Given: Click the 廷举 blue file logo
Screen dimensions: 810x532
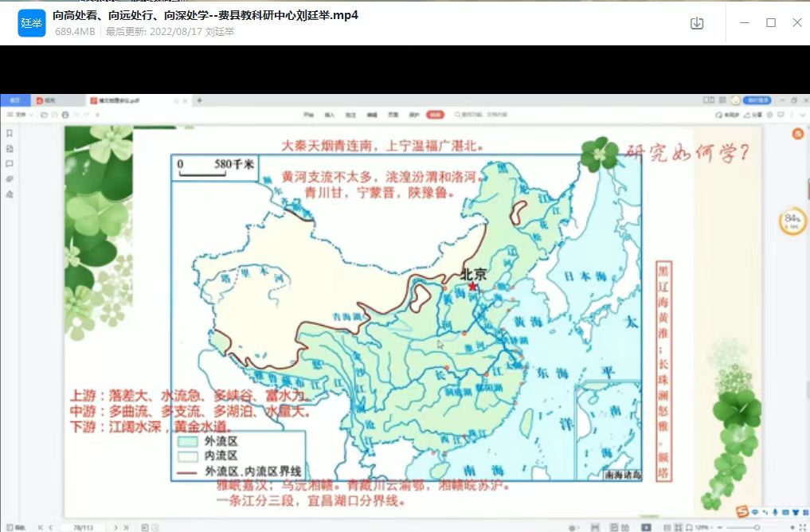Looking at the screenshot, I should 32,23.
